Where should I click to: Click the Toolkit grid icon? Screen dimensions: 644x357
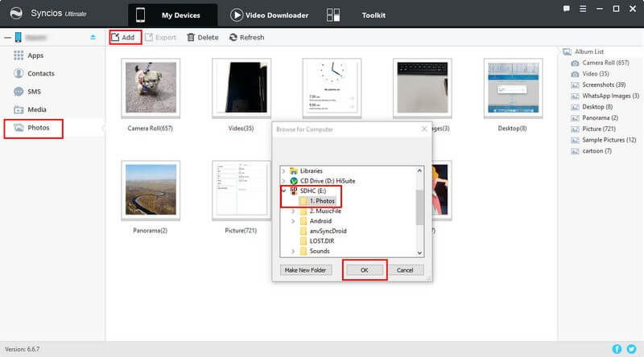[333, 15]
